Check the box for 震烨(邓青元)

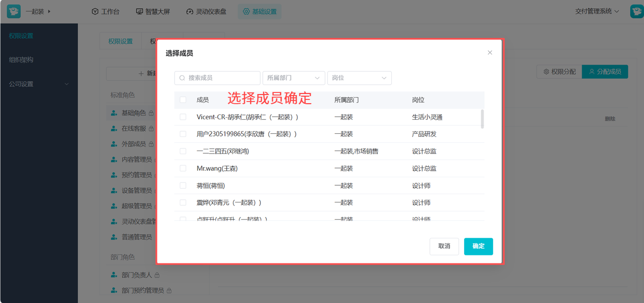(183, 203)
